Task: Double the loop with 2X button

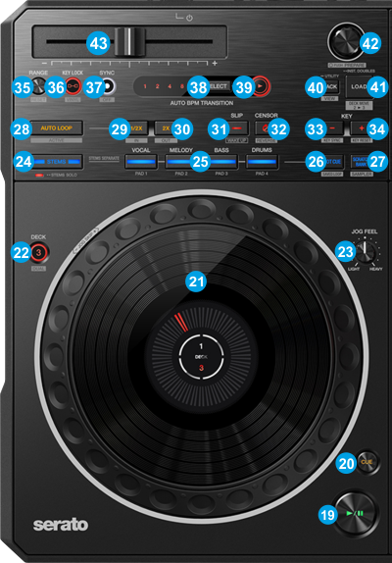Action: pyautogui.click(x=166, y=128)
